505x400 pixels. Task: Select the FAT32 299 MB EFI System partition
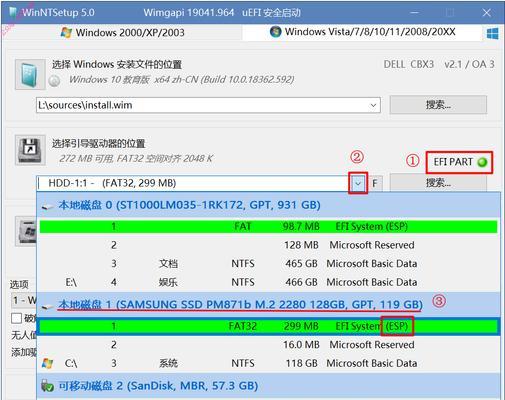point(268,326)
